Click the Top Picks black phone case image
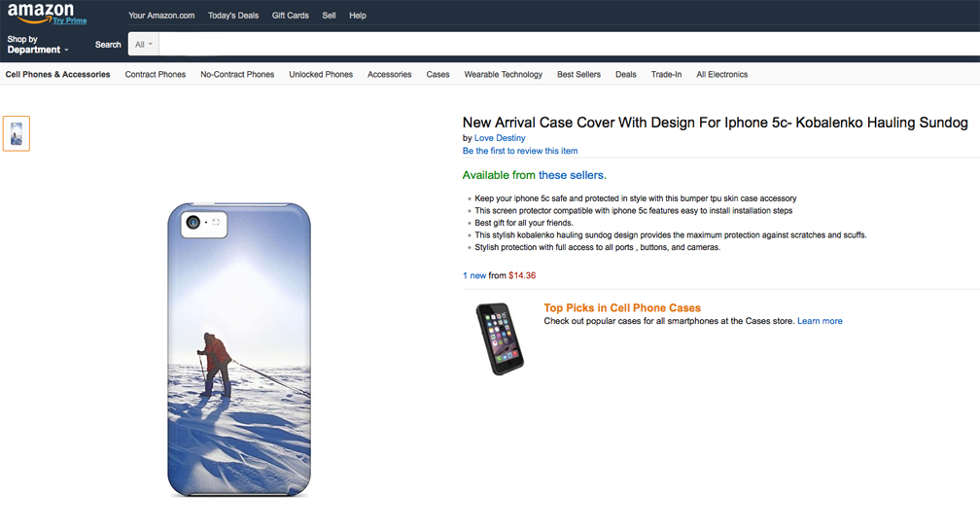 [x=500, y=338]
